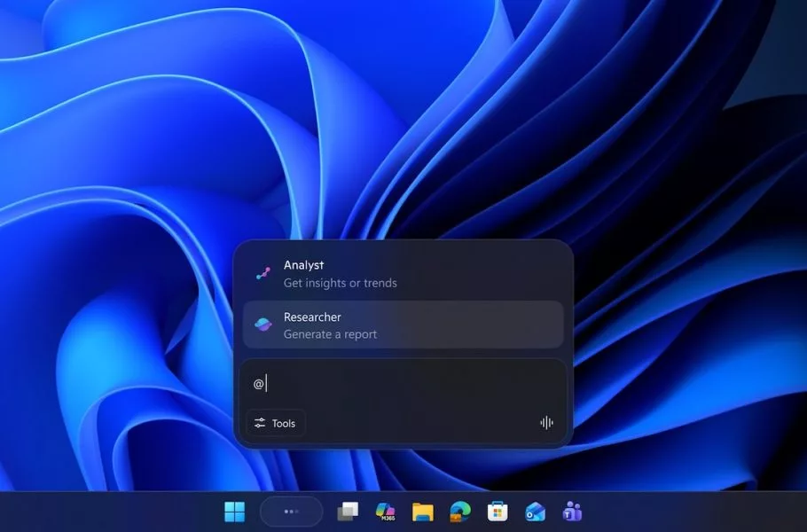Screen dimensions: 807x532
Task: Click the "Get insights or trends" description
Action: [340, 284]
